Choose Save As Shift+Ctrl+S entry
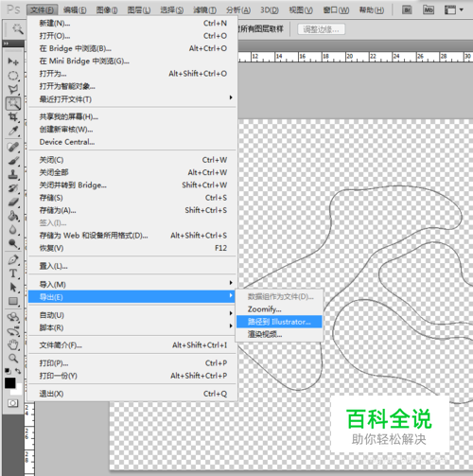 (x=132, y=210)
